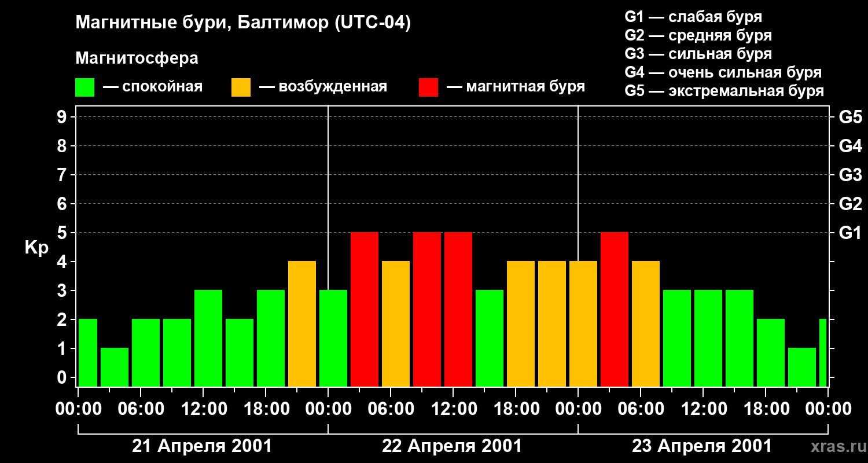The height and width of the screenshot is (463, 868).
Task: Click 'G4 — очень сильная буря' legend line
Action: [x=723, y=72]
